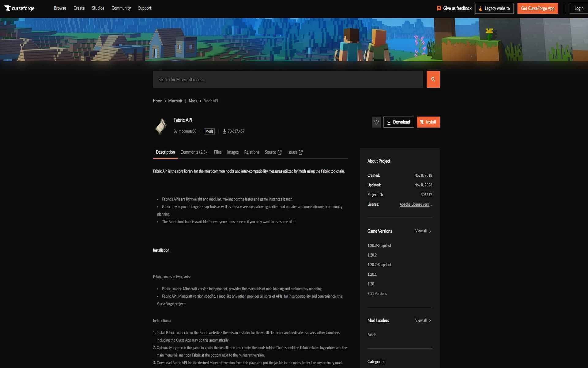Screen dimensions: 588x368
Task: Click the Download button for Fabric API
Action: pos(398,122)
